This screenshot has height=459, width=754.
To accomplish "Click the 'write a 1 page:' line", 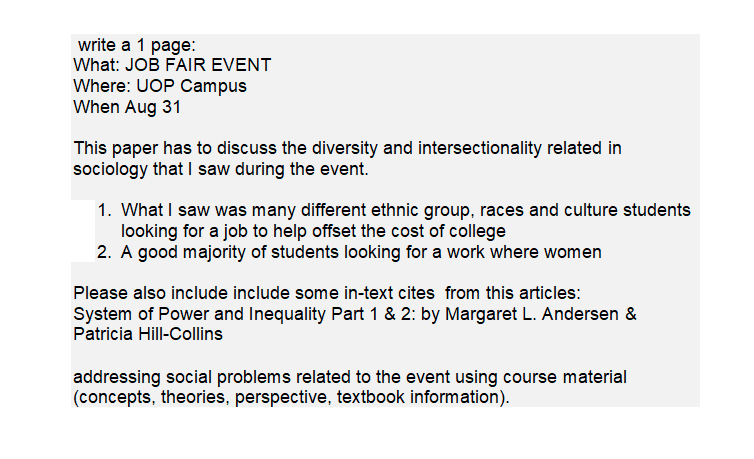I will pyautogui.click(x=137, y=45).
